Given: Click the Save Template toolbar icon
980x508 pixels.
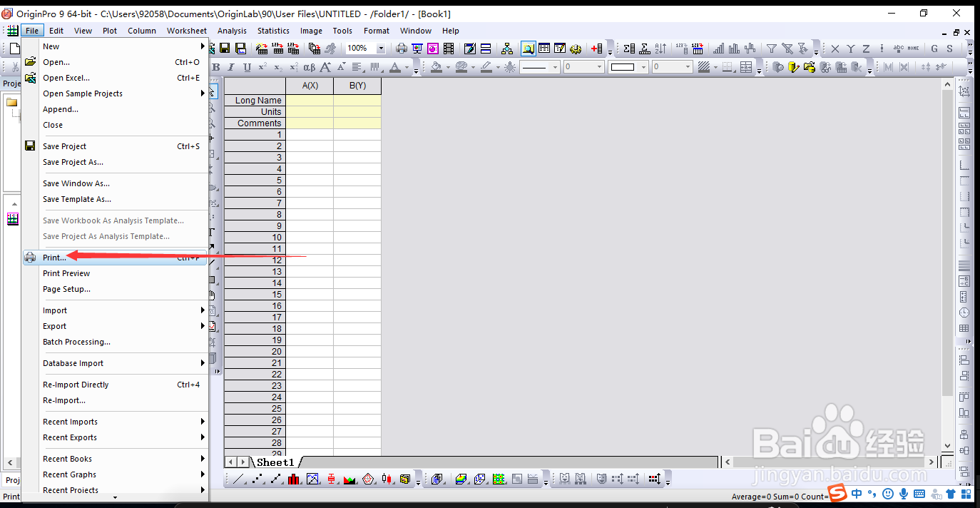Looking at the screenshot, I should 241,49.
